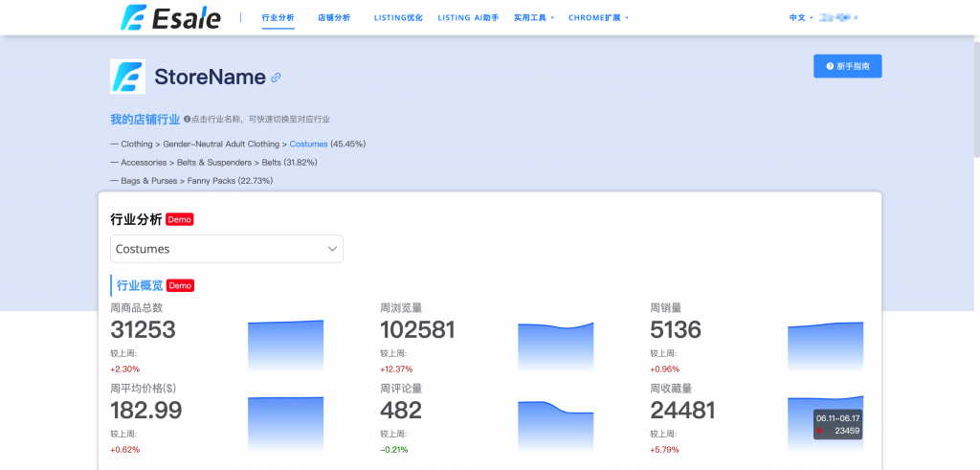Open the Costumes industry dropdown
This screenshot has width=980, height=470.
coord(227,249)
